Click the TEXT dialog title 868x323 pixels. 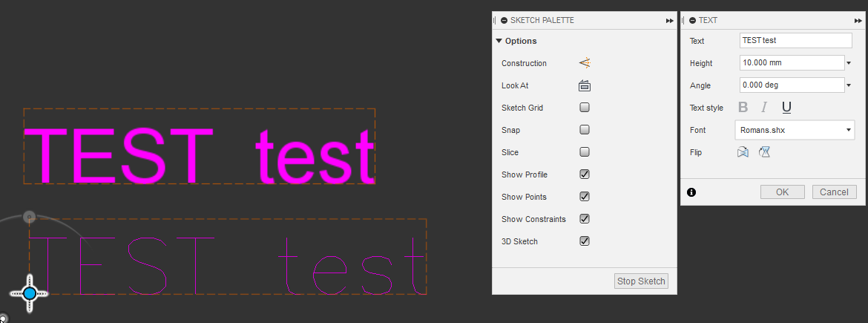708,20
